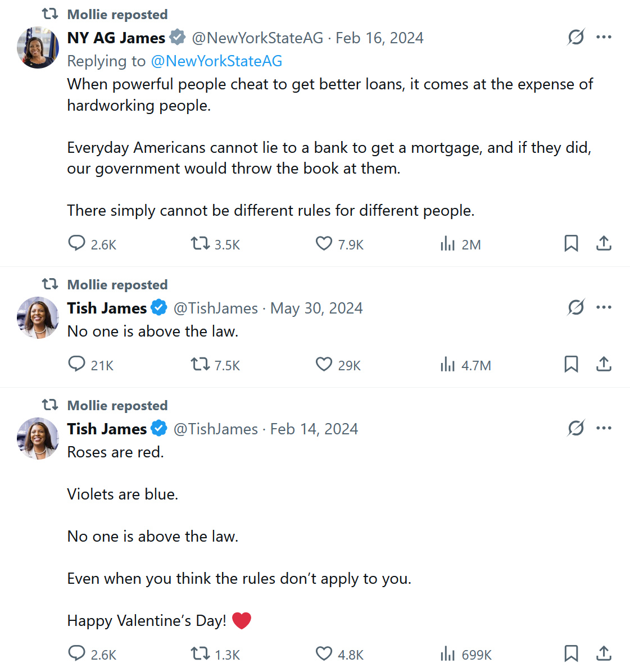Like the NY AG James mortgage tweet
The width and height of the screenshot is (630, 672).
[x=324, y=243]
